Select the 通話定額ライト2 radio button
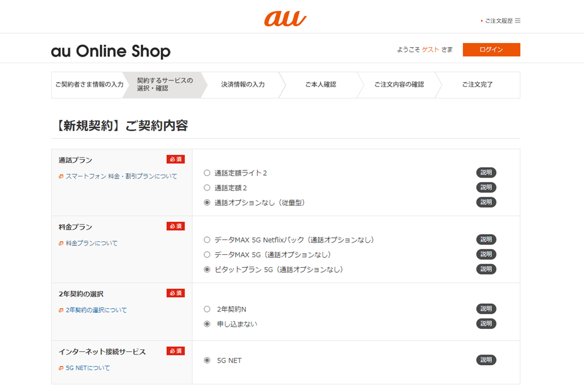The width and height of the screenshot is (584, 392). [207, 173]
